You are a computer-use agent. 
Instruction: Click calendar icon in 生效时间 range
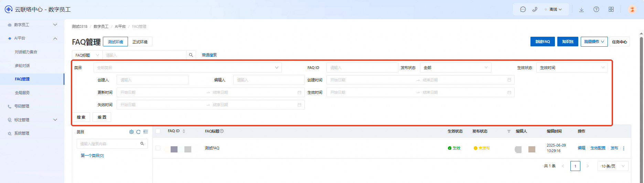pos(509,92)
